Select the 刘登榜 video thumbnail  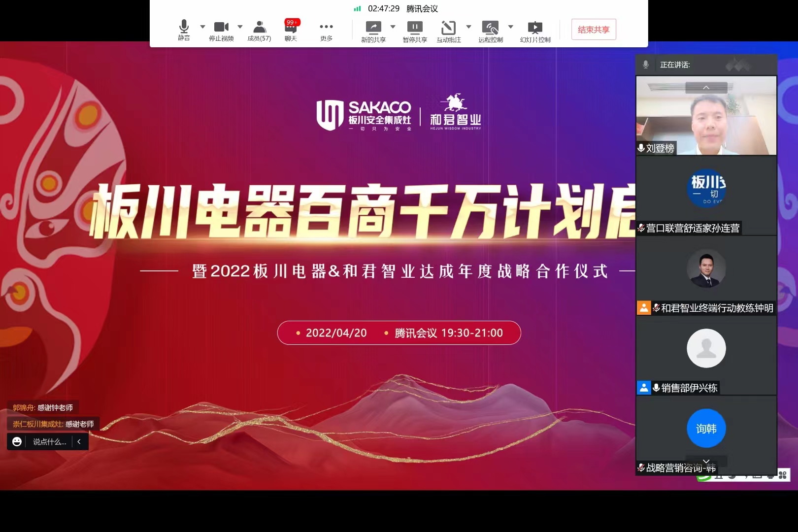[706, 116]
